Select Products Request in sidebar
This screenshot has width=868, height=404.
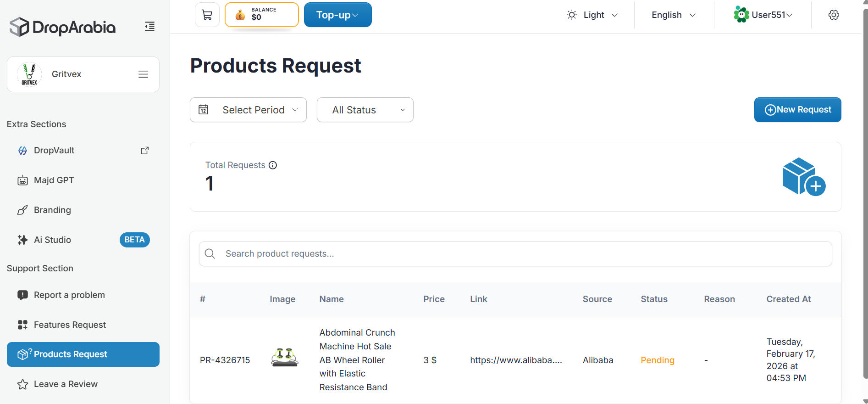point(83,354)
